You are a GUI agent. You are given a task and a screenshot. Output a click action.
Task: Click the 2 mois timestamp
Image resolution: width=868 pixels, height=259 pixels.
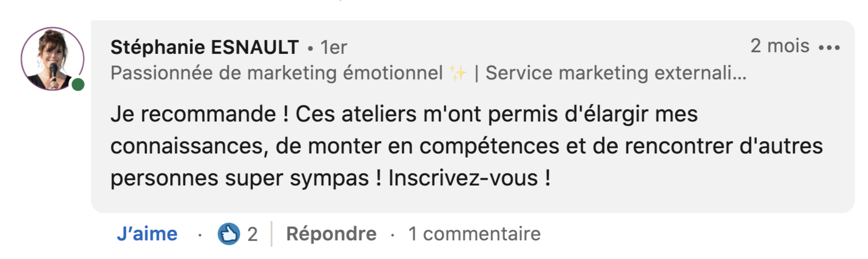[780, 46]
